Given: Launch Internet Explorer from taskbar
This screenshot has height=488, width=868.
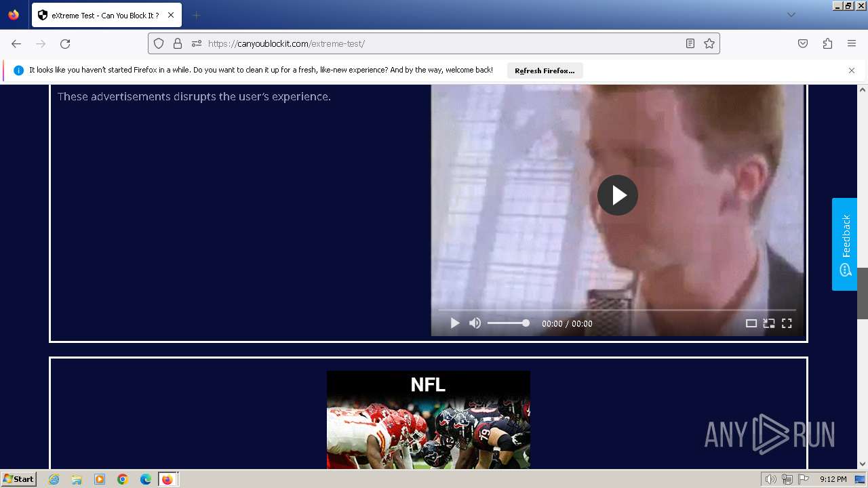Looking at the screenshot, I should pyautogui.click(x=54, y=479).
